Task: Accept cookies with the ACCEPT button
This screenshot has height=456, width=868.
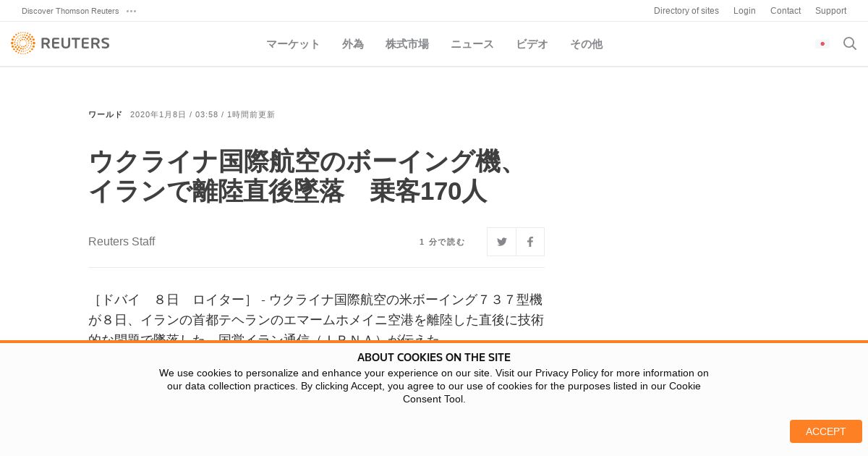Action: coord(826,431)
